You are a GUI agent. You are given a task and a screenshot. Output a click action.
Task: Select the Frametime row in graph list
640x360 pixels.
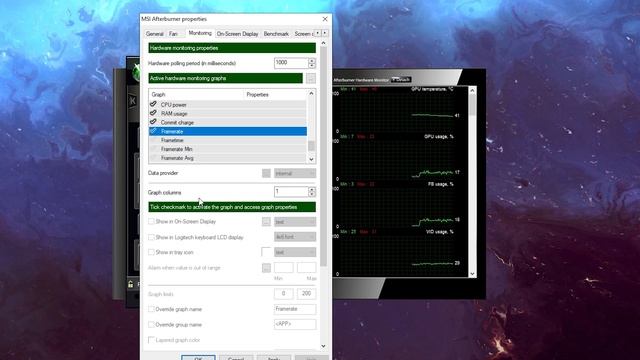pyautogui.click(x=228, y=140)
